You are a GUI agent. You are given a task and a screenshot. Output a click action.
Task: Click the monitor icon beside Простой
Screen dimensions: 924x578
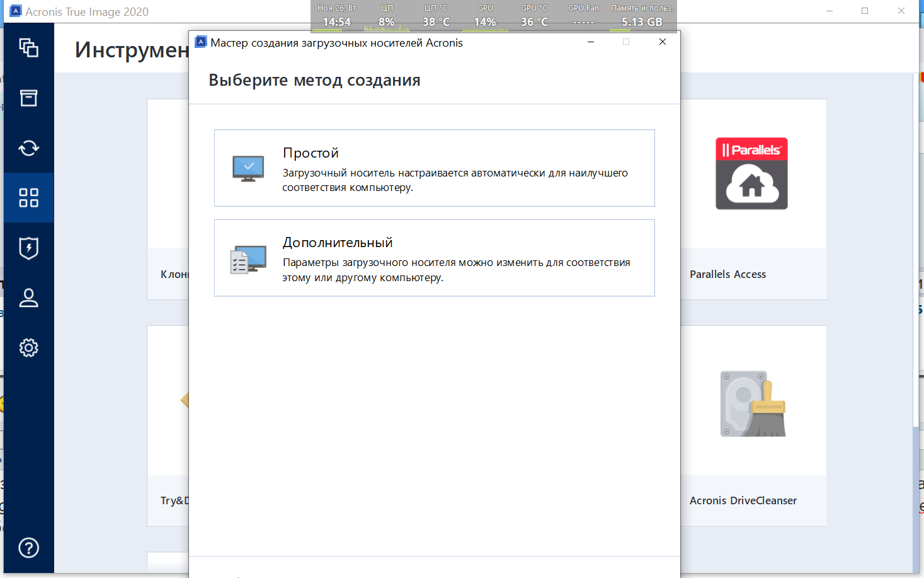pyautogui.click(x=248, y=168)
